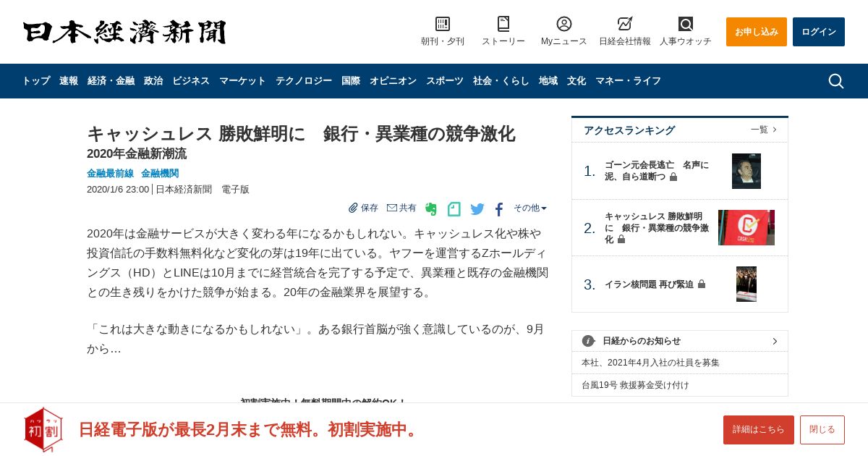The width and height of the screenshot is (868, 456).
Task: Open the 政治 section
Action: point(153,81)
